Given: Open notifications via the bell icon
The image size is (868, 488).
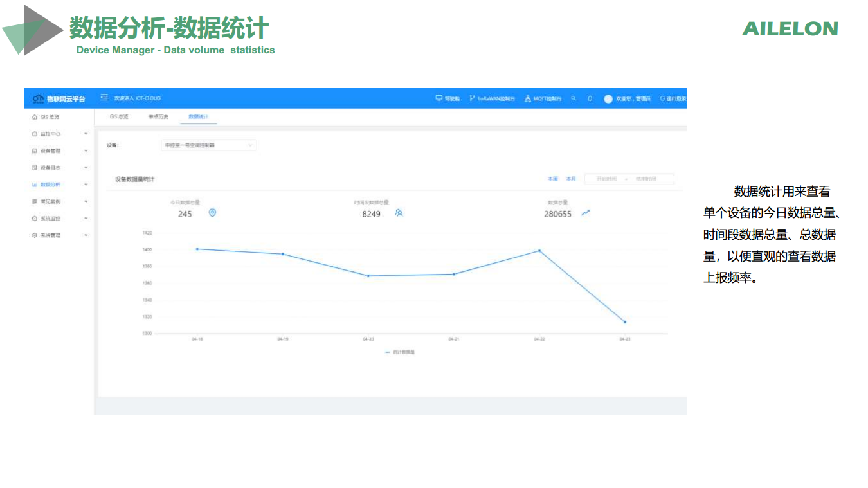Looking at the screenshot, I should tap(590, 98).
